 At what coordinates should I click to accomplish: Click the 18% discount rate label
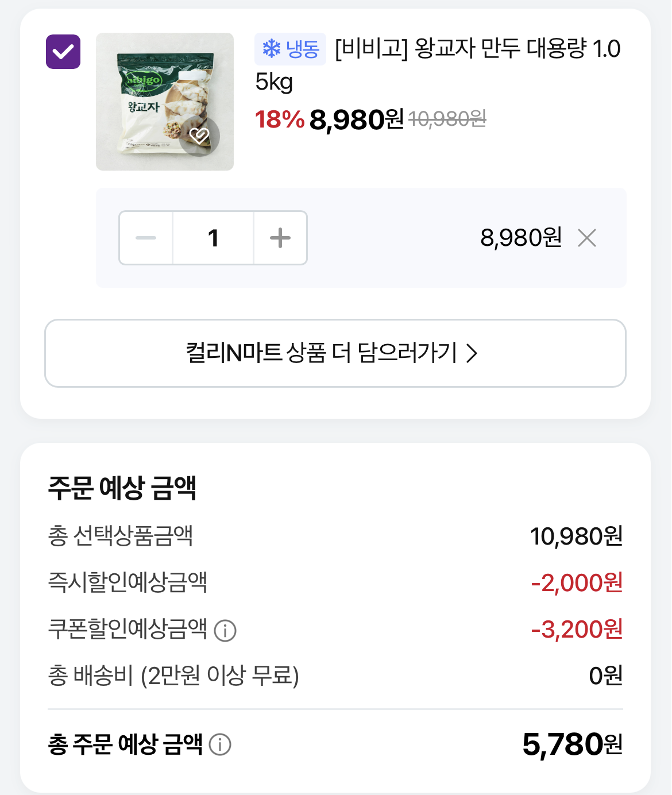[x=279, y=119]
